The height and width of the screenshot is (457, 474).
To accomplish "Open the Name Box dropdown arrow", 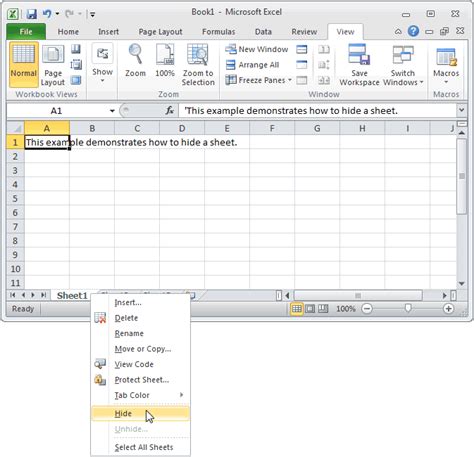I will pos(112,111).
